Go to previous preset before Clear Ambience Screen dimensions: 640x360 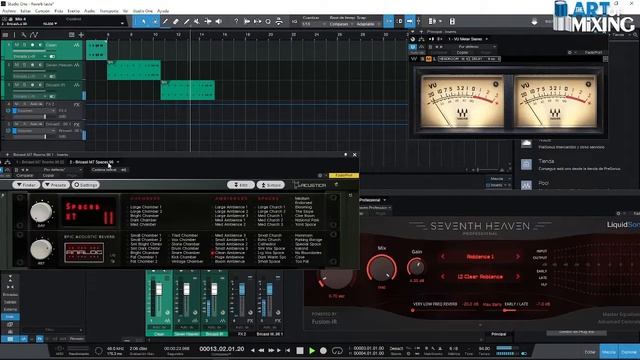[443, 277]
